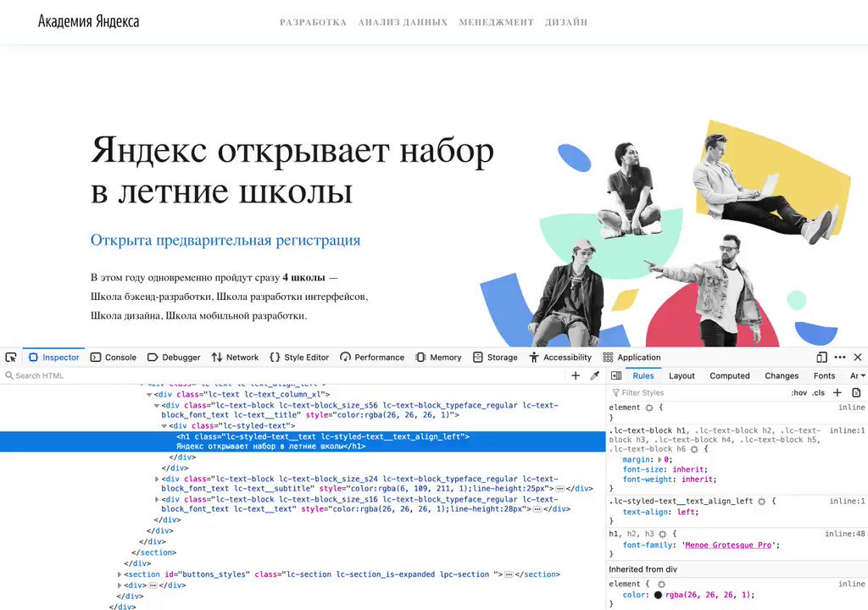Close the developer tools panel
The image size is (868, 610).
point(858,357)
